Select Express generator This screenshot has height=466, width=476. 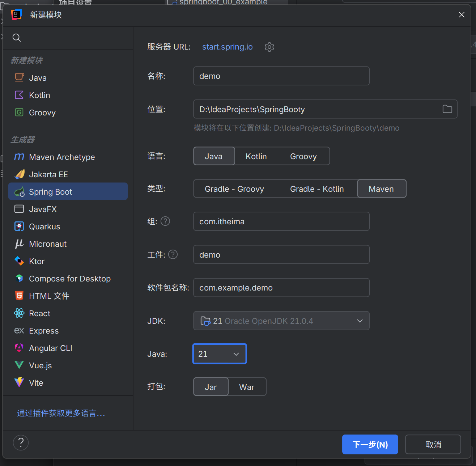pyautogui.click(x=68, y=331)
